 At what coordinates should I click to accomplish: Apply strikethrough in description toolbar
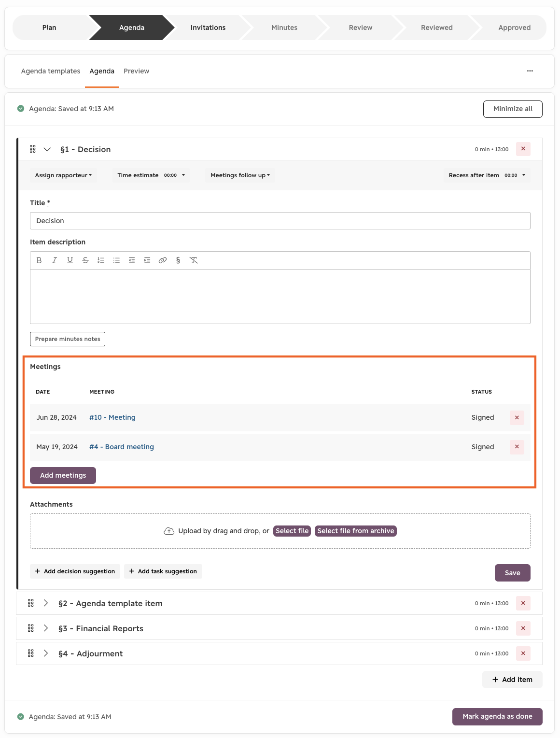point(85,260)
